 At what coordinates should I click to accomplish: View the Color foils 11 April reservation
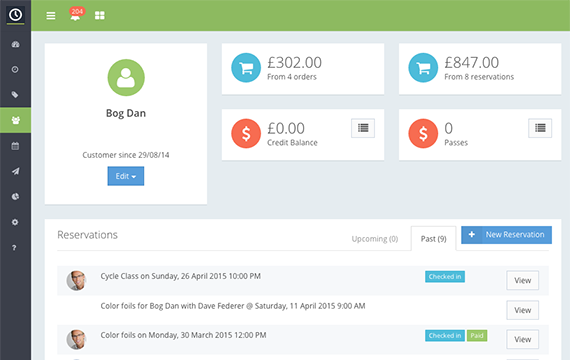pos(522,310)
